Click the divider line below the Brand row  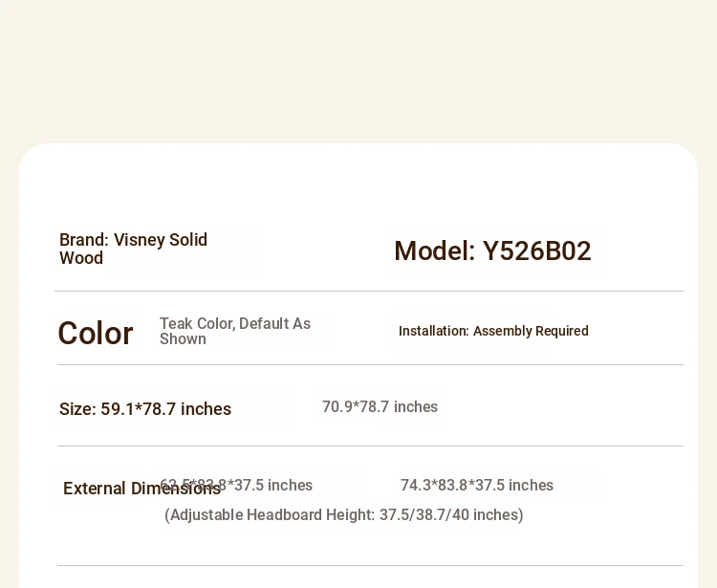(x=369, y=291)
